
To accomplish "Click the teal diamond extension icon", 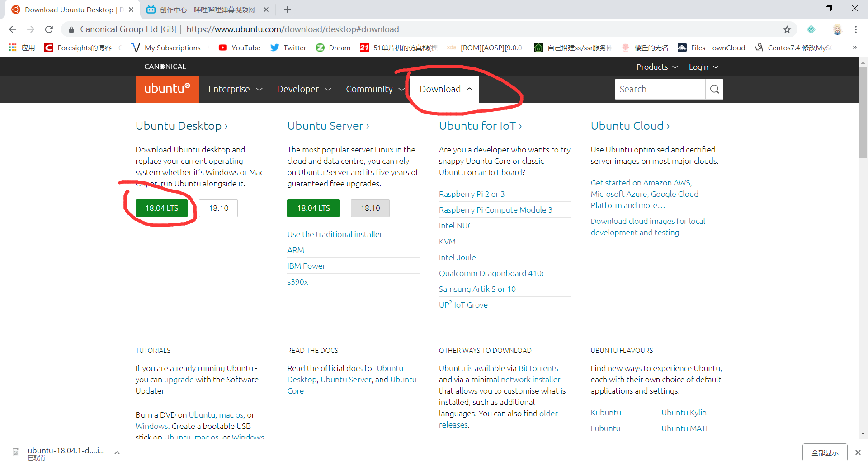I will [x=811, y=29].
